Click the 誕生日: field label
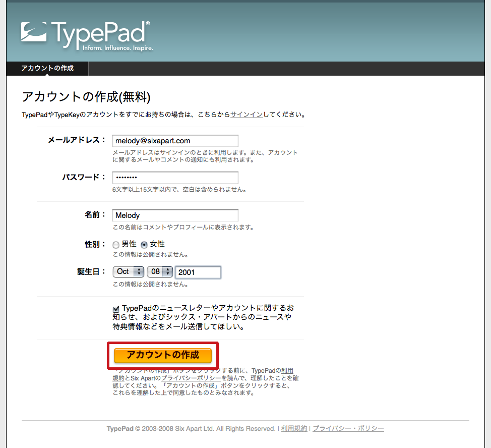Image resolution: width=491 pixels, height=448 pixels. point(92,271)
